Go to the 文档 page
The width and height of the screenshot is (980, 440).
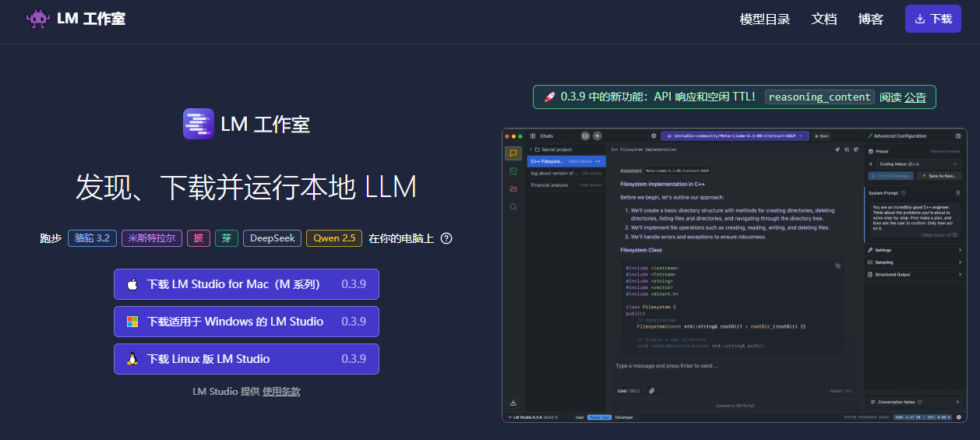click(823, 19)
